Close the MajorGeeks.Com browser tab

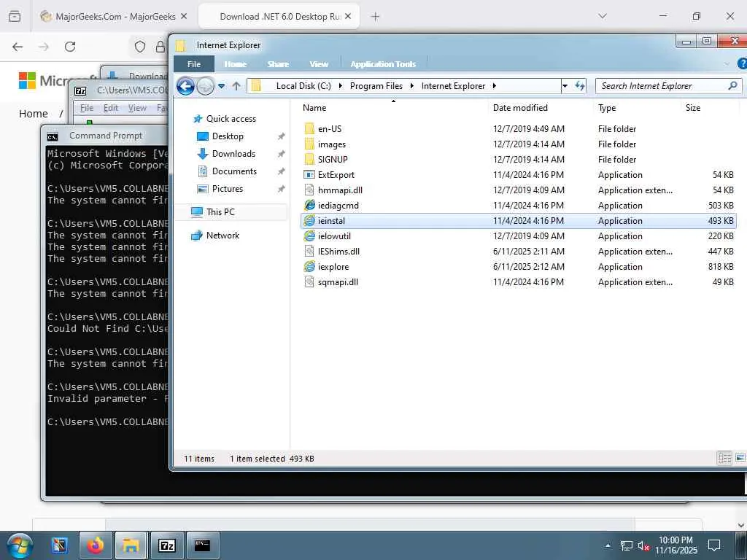184,16
